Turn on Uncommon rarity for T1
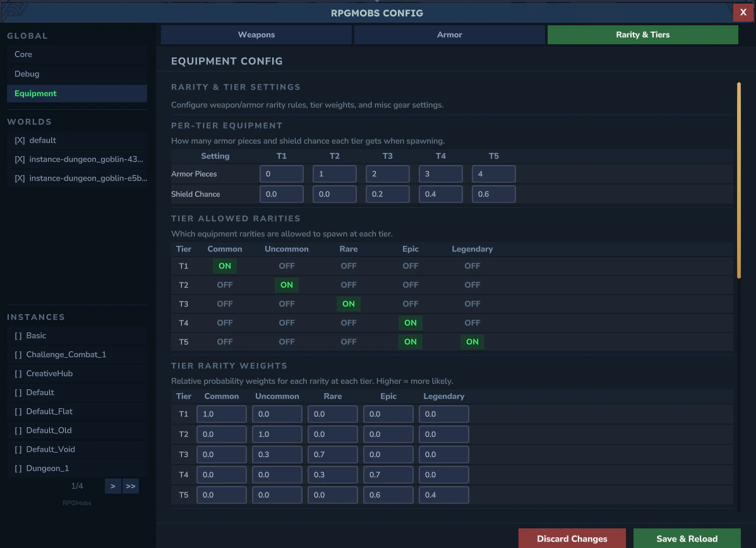 click(286, 266)
